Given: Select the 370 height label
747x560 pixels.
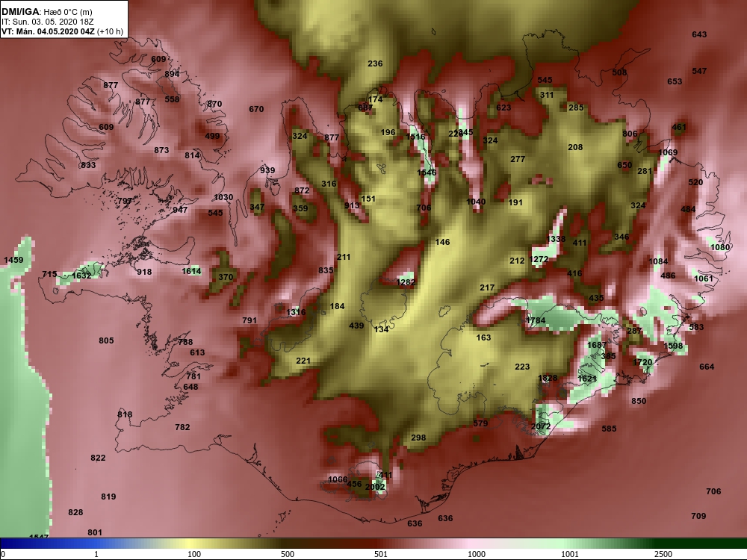Looking at the screenshot, I should point(226,277).
